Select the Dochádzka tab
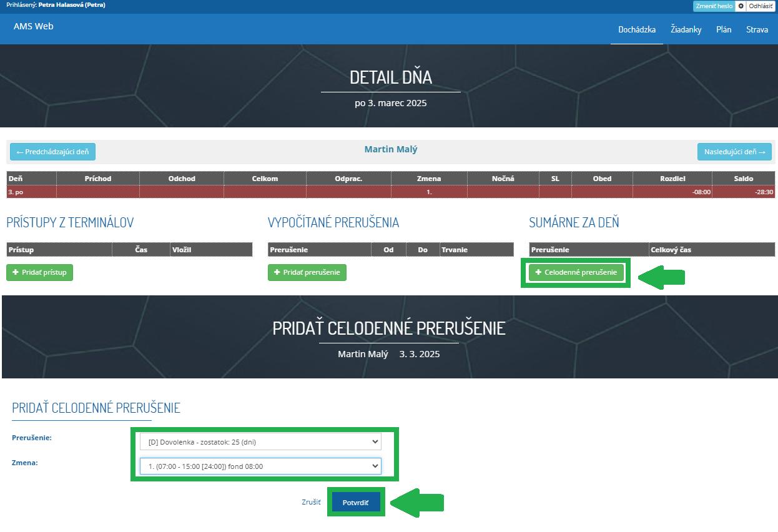The height and width of the screenshot is (532, 778). click(x=637, y=29)
